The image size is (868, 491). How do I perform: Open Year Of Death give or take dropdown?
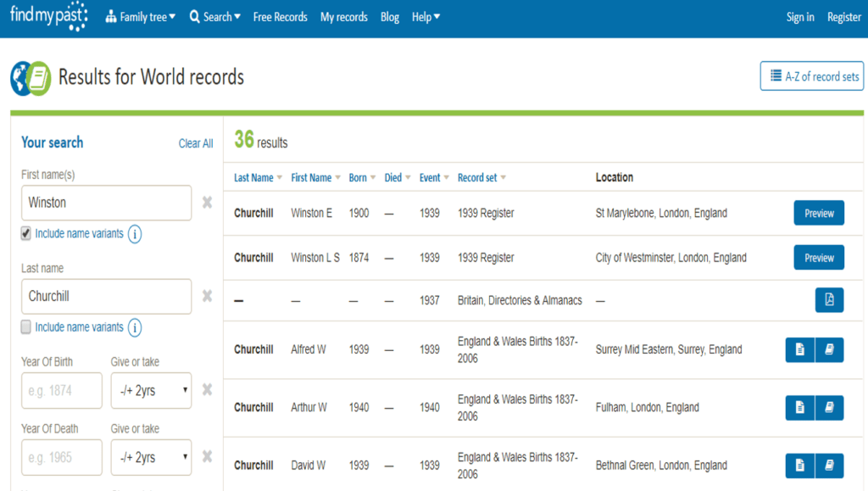(x=151, y=457)
